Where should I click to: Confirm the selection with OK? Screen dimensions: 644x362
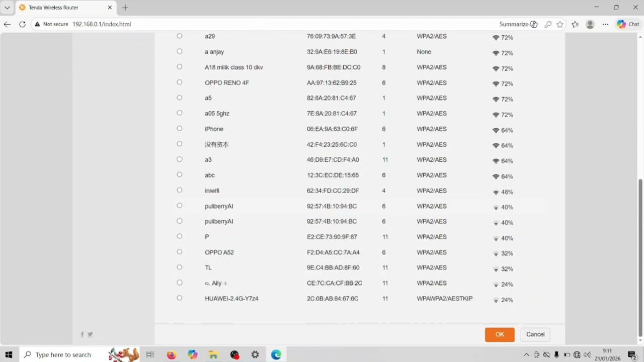(500, 334)
